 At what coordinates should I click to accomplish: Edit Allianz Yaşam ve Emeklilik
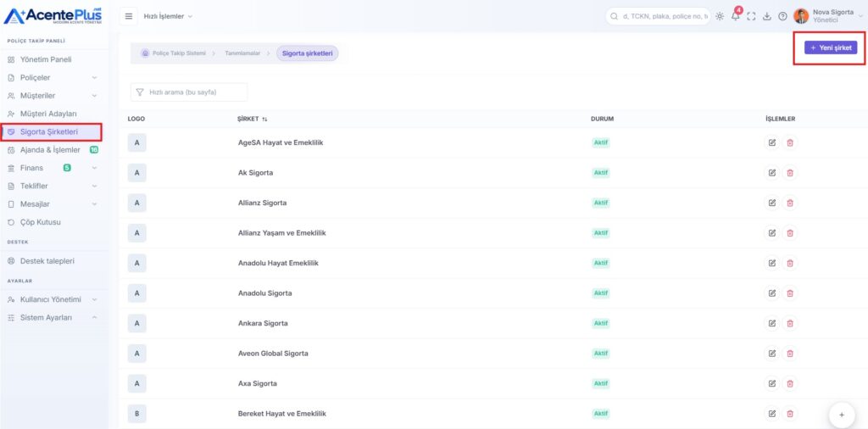click(771, 233)
